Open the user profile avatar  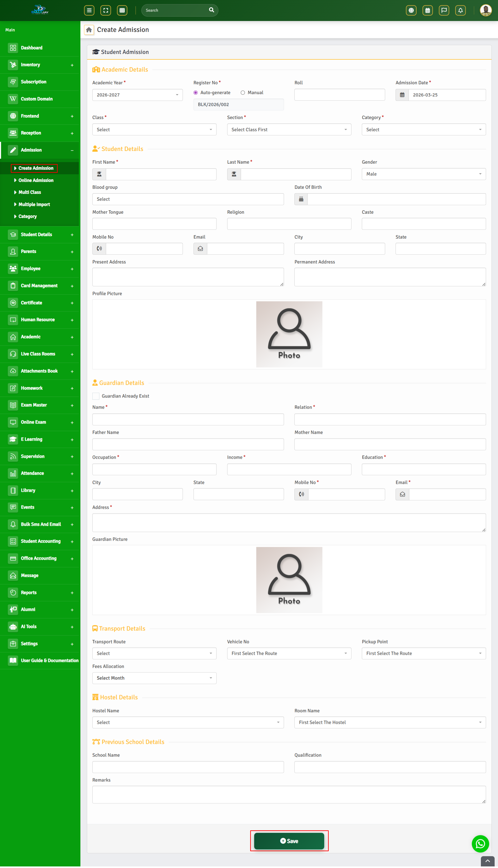click(485, 10)
